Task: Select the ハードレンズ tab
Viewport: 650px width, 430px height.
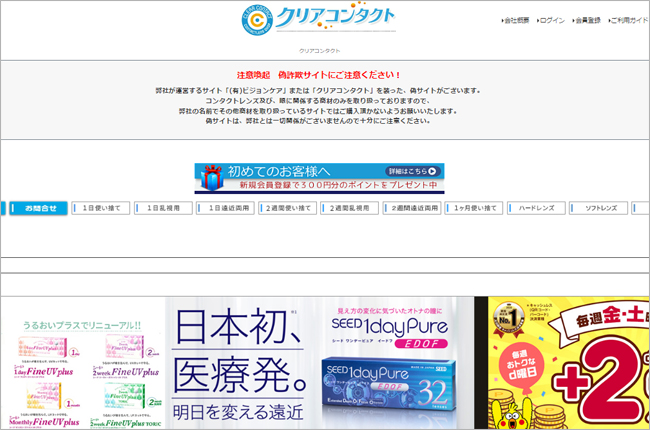Action: 536,208
